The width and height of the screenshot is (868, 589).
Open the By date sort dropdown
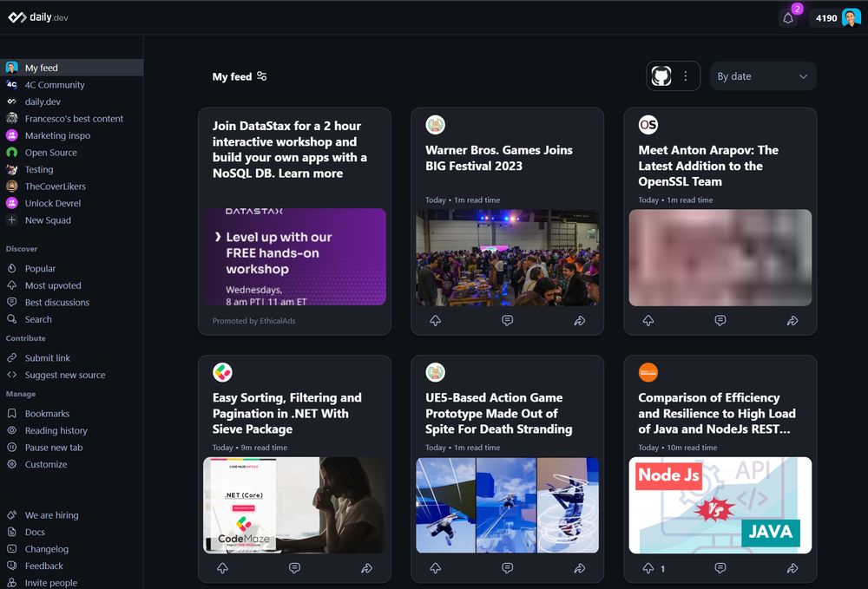coord(763,76)
